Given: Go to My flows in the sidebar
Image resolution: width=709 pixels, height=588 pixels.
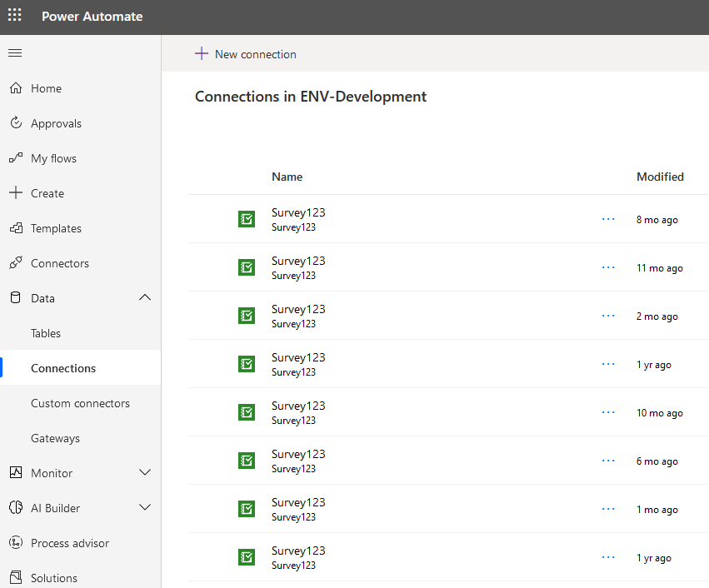Looking at the screenshot, I should click(x=17, y=157).
